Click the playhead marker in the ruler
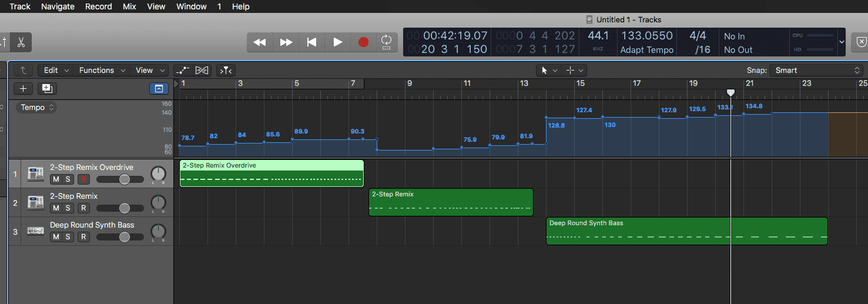 click(730, 93)
